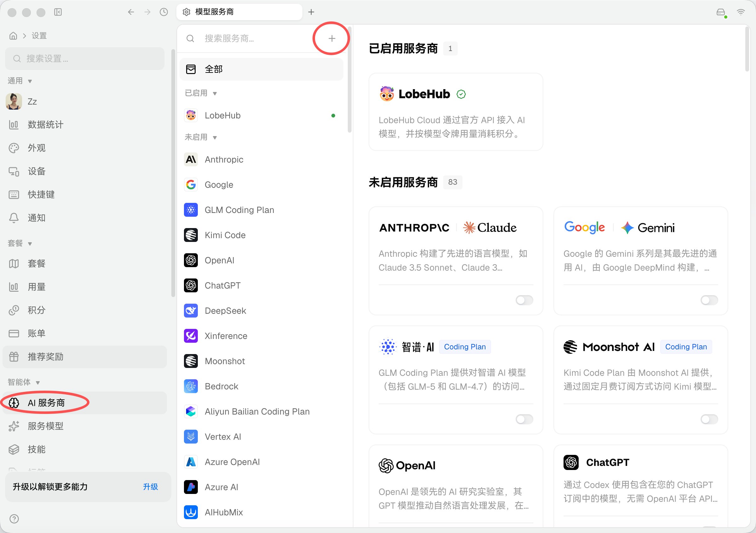
Task: Collapse the 通用 section
Action: tap(20, 81)
